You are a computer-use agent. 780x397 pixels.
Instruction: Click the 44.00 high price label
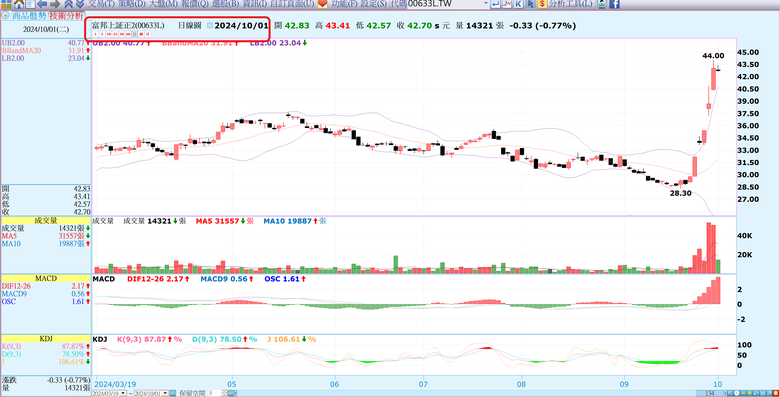point(713,56)
